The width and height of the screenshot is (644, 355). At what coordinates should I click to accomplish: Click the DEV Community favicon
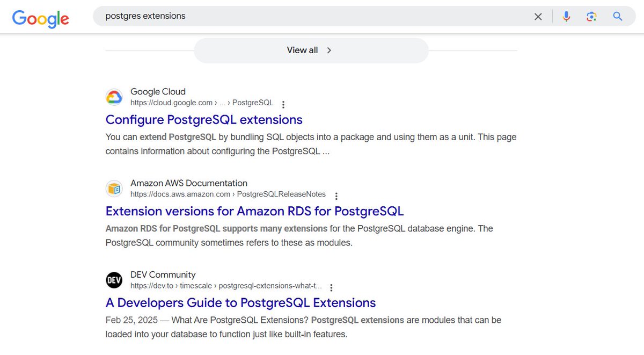[x=114, y=280]
